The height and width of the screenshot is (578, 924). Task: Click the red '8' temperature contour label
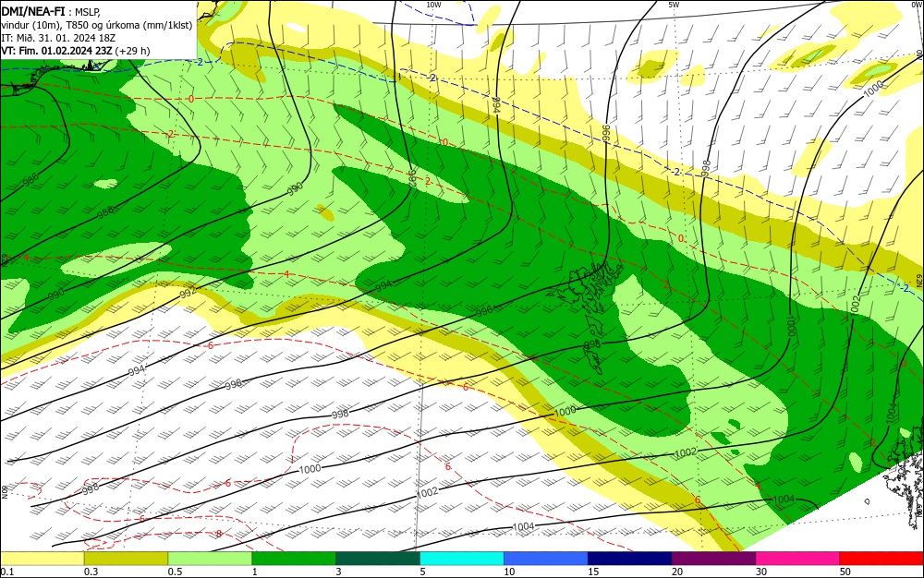219,534
